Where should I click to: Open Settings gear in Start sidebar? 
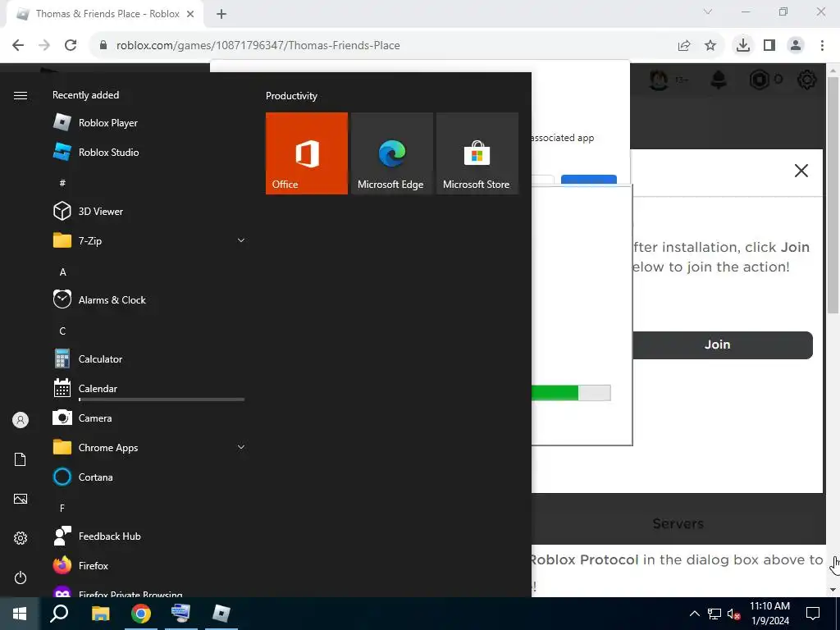pyautogui.click(x=21, y=538)
